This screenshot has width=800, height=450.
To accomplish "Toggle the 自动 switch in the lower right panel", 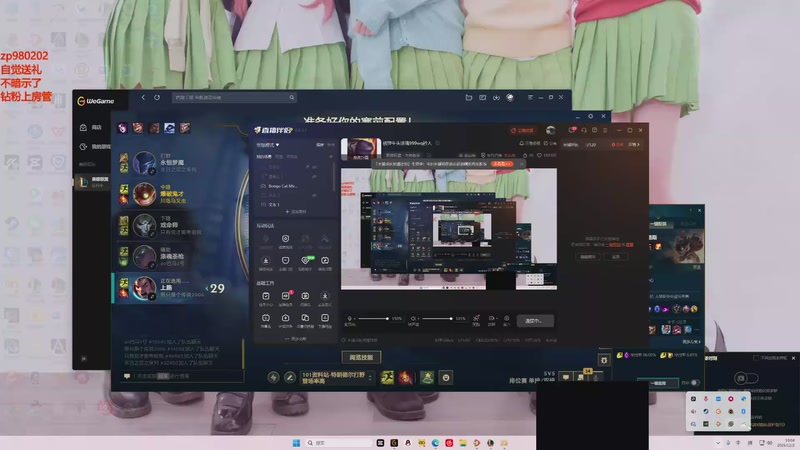I will point(695,382).
